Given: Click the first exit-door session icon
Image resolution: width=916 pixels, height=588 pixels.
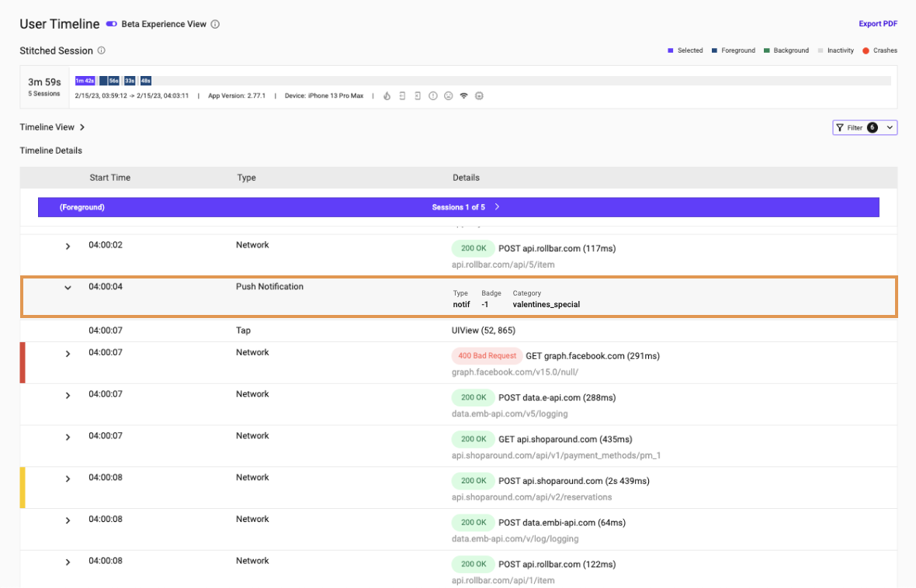Looking at the screenshot, I should click(x=402, y=95).
